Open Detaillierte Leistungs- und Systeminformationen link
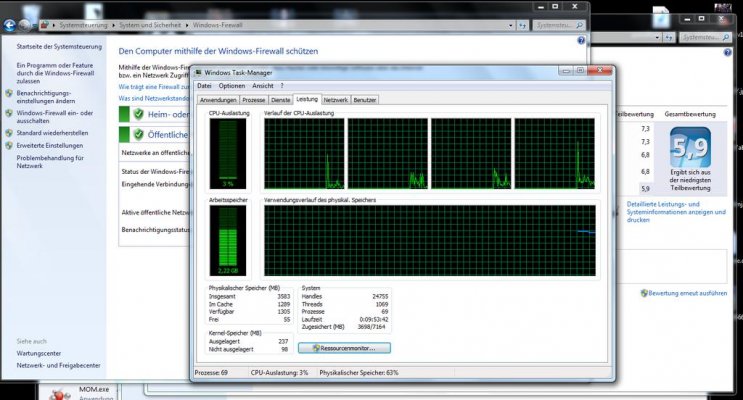Screen dimensions: 743x400 [x=676, y=212]
